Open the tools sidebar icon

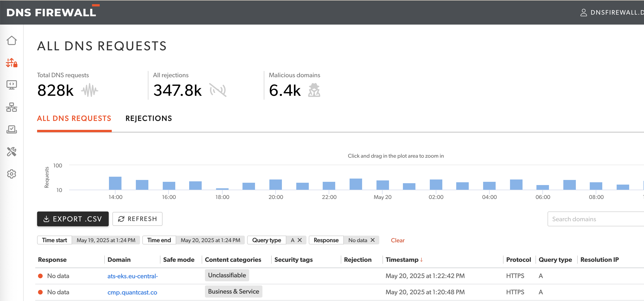click(12, 152)
